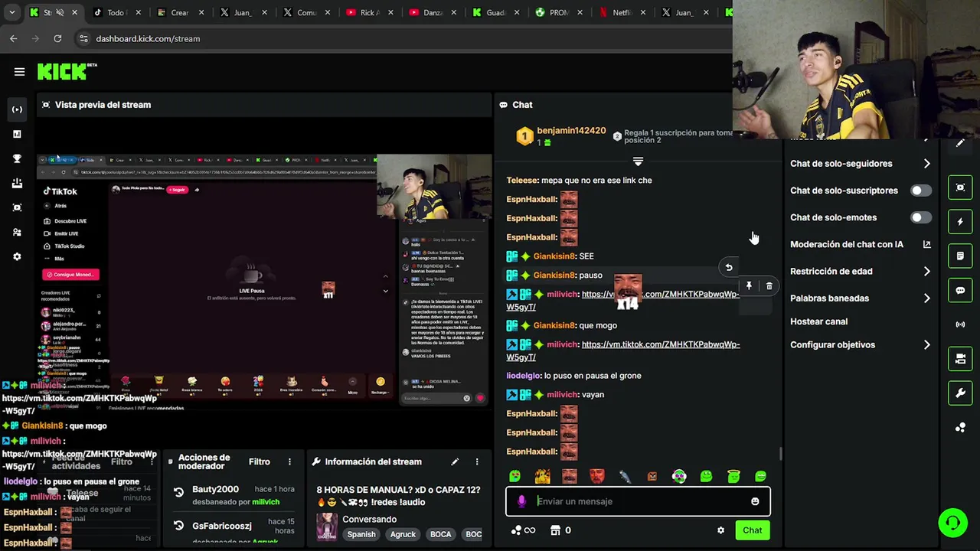The width and height of the screenshot is (980, 551).
Task: Click the Spanish tag in stream info
Action: click(x=361, y=534)
